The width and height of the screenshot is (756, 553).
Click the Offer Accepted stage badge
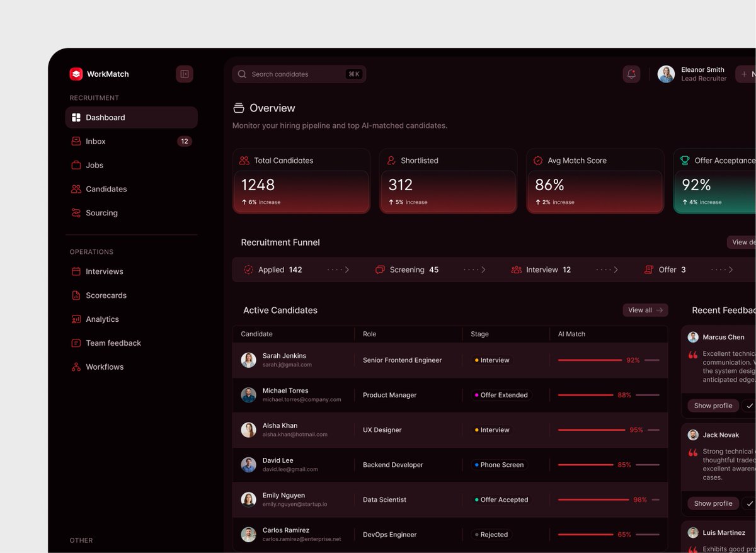pyautogui.click(x=501, y=499)
